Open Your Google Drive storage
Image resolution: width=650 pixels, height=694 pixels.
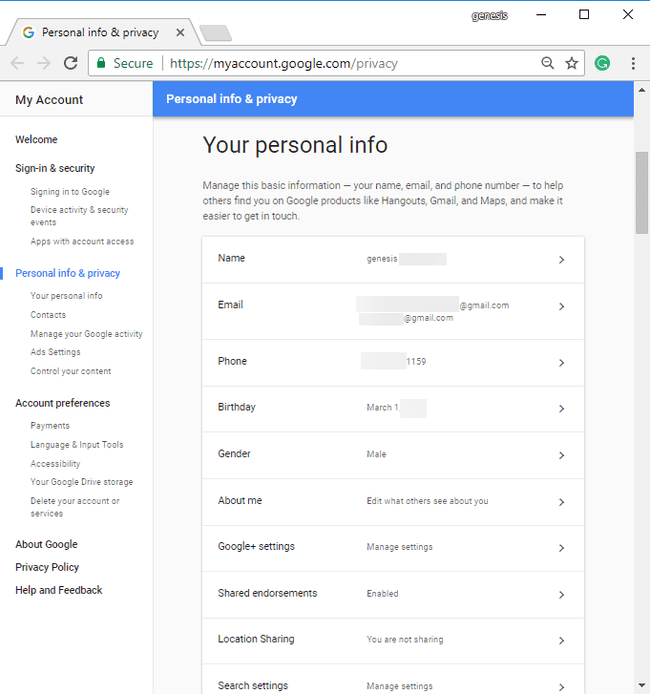coord(81,482)
